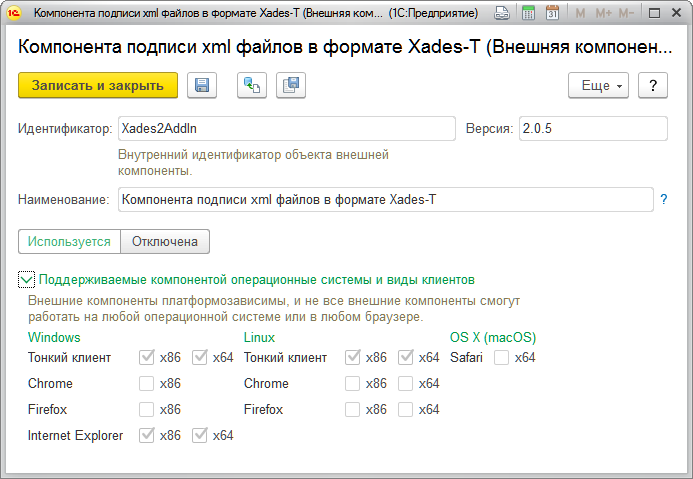This screenshot has width=693, height=479.
Task: Click the 1C application logo icon
Action: (15, 14)
